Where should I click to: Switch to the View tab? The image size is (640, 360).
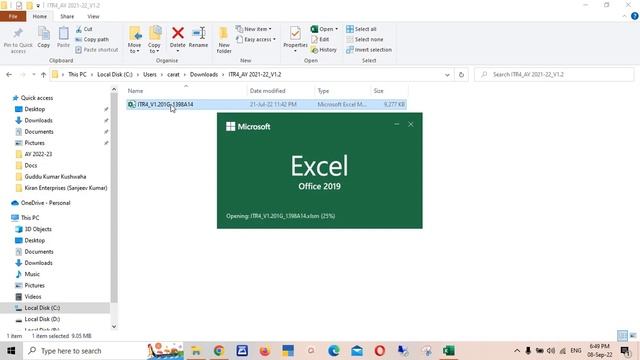click(x=93, y=16)
